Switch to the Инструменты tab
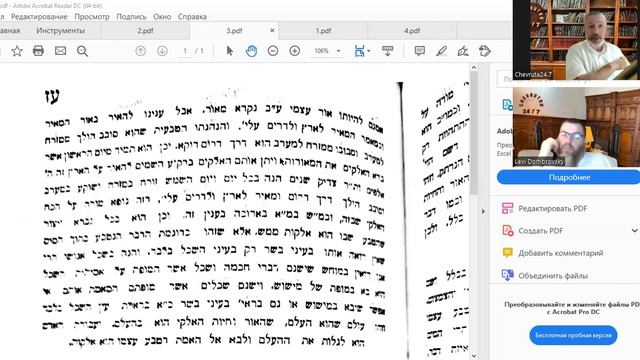 [61, 31]
